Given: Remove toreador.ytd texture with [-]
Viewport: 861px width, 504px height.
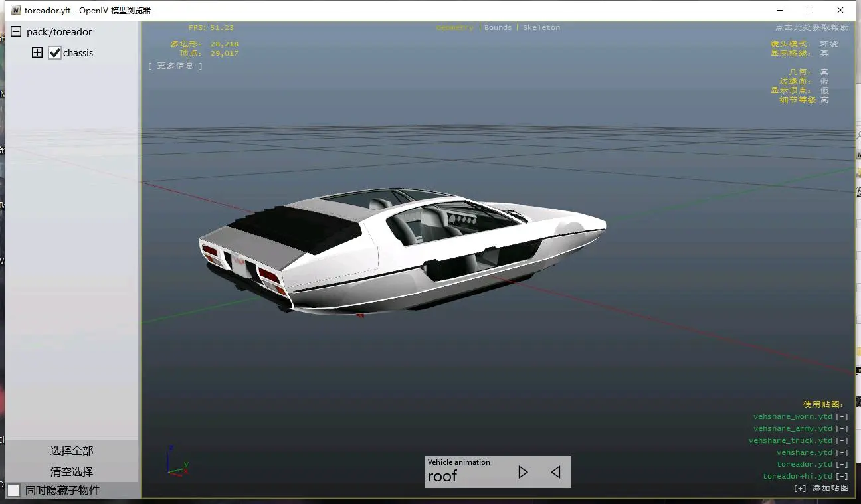Looking at the screenshot, I should [x=842, y=465].
